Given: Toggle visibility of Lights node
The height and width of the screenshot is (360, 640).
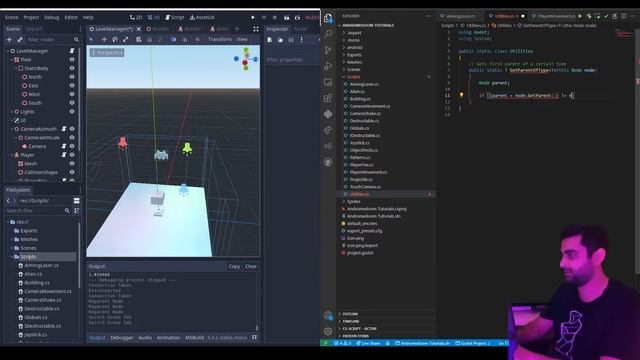Looking at the screenshot, I should coord(72,111).
